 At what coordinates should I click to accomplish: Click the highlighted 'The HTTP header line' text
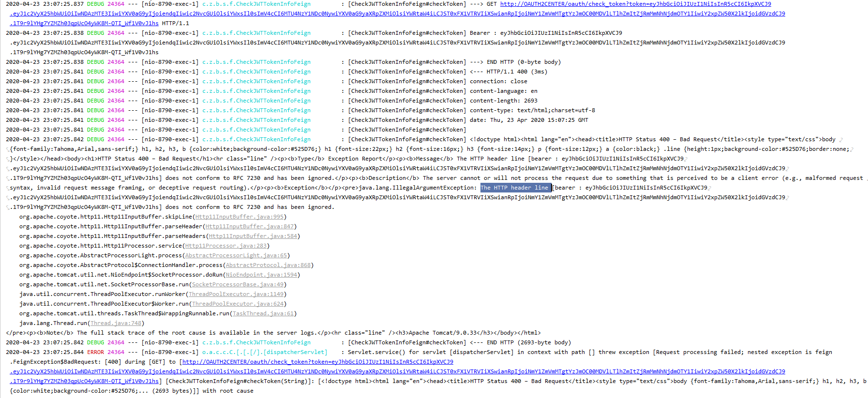click(516, 188)
